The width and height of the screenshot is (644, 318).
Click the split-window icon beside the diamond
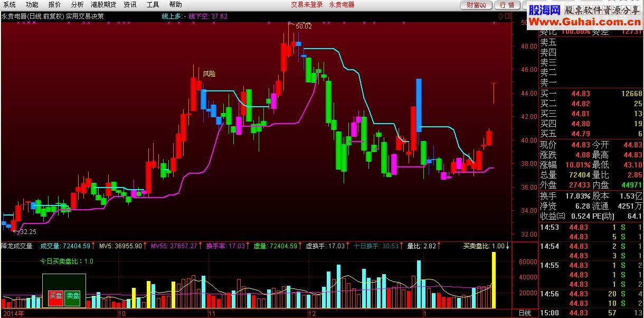508,16
